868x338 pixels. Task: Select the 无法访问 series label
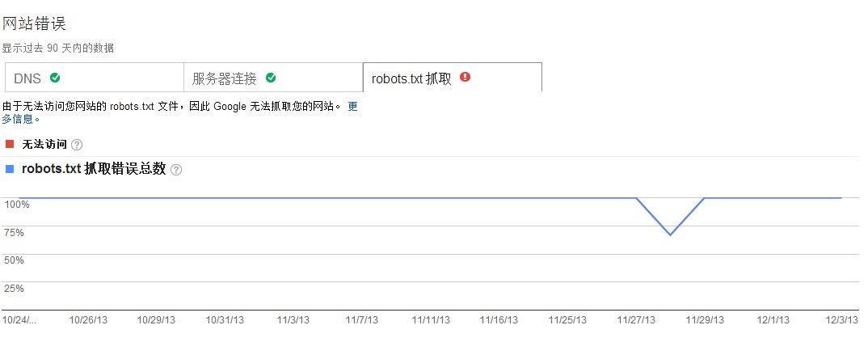pos(44,145)
